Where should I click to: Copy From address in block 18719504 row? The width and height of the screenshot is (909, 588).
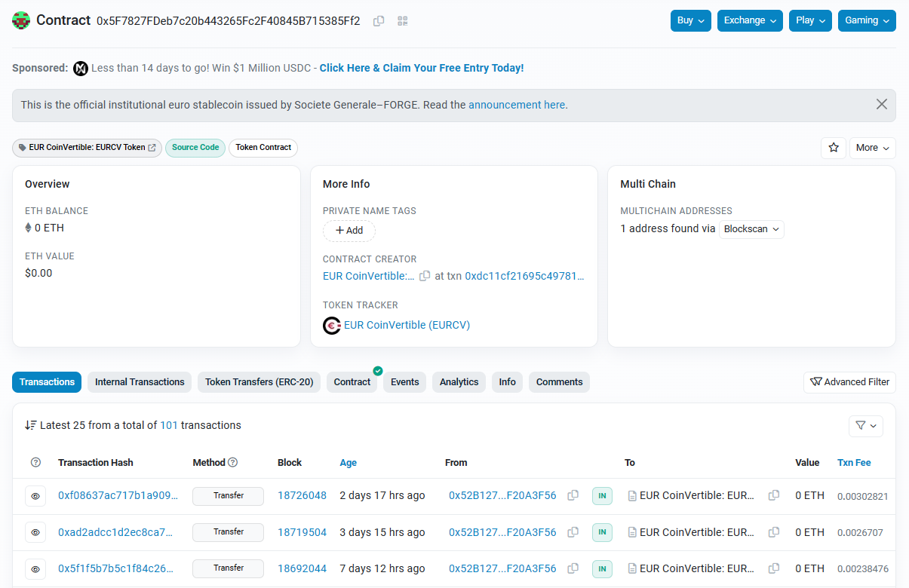click(x=573, y=532)
